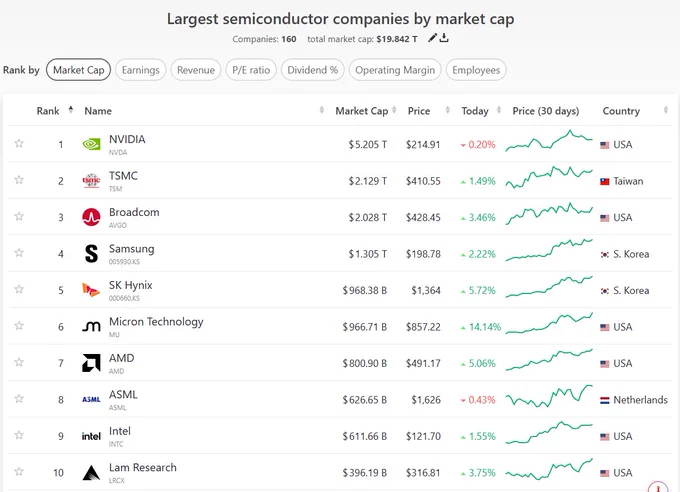
Task: Toggle the favorite star for NVIDIA
Action: click(19, 143)
